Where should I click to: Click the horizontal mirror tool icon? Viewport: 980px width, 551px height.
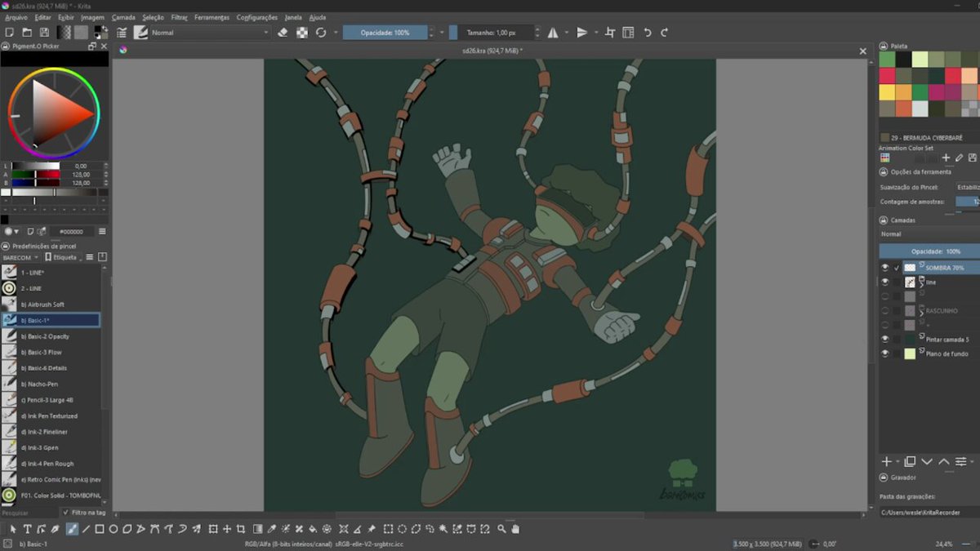click(x=553, y=33)
